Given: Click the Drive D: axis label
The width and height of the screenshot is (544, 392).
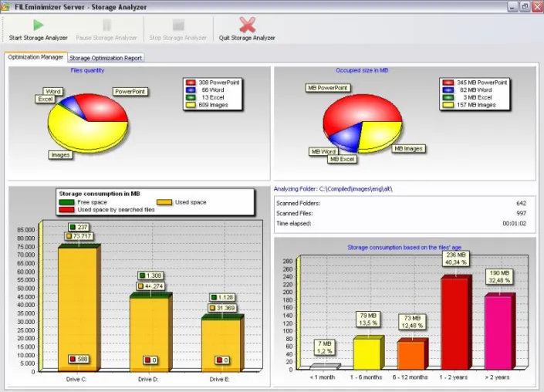Looking at the screenshot, I should [148, 380].
